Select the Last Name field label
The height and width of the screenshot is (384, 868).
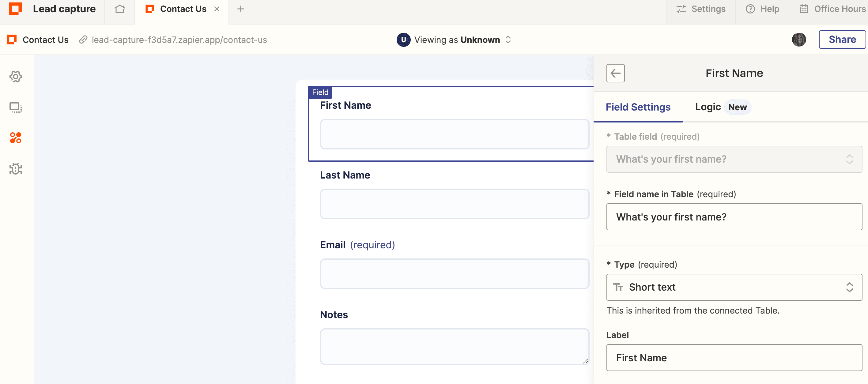(345, 175)
